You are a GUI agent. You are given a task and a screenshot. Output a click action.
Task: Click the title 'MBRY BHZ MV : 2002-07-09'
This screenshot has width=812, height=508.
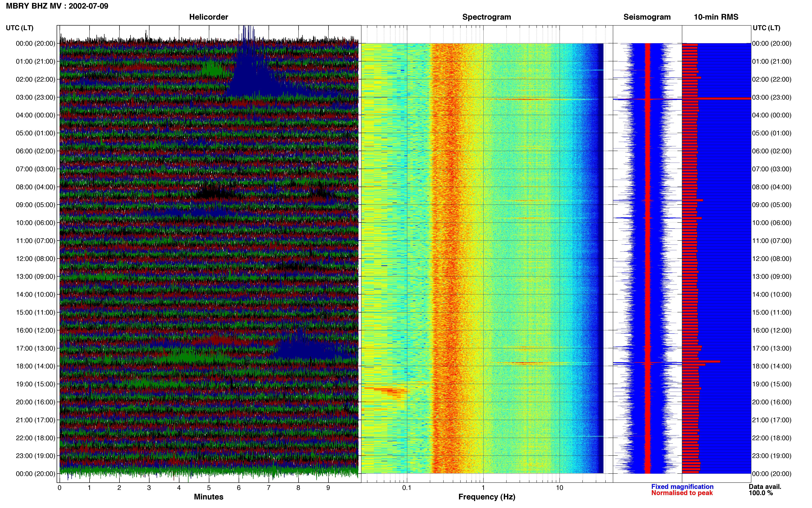[x=57, y=6]
